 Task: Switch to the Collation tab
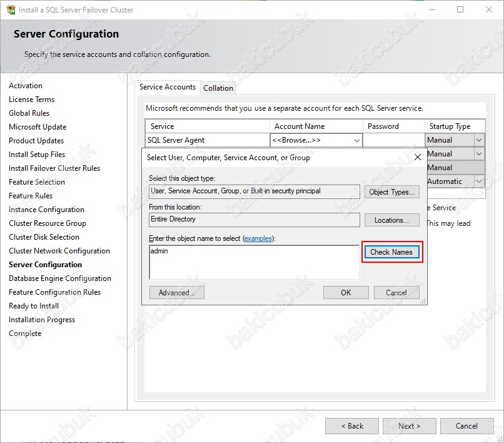(218, 88)
